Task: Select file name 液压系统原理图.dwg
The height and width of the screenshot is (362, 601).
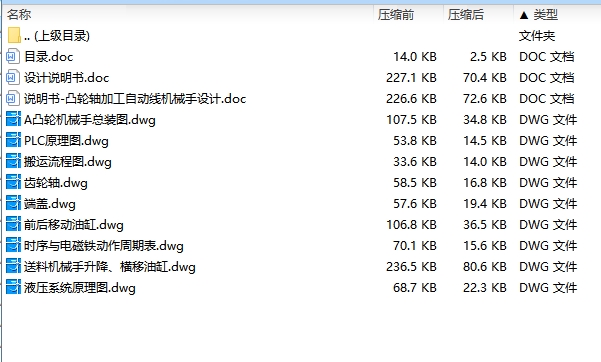Action: click(x=80, y=288)
